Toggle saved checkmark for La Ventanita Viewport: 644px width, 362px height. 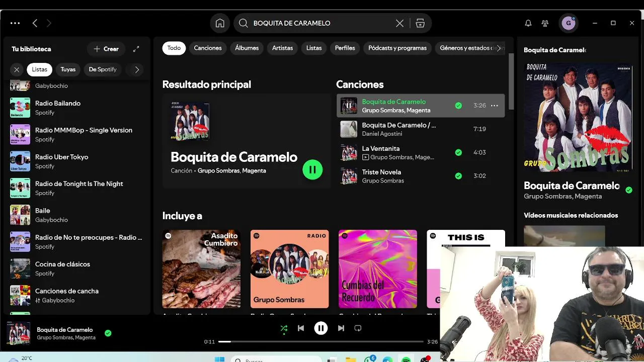[x=458, y=152]
